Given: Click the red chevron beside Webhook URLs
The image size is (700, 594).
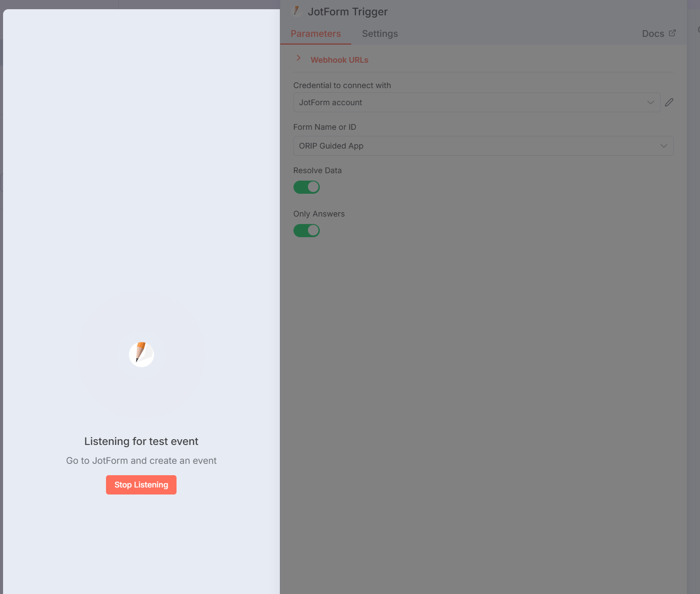Looking at the screenshot, I should pos(298,58).
